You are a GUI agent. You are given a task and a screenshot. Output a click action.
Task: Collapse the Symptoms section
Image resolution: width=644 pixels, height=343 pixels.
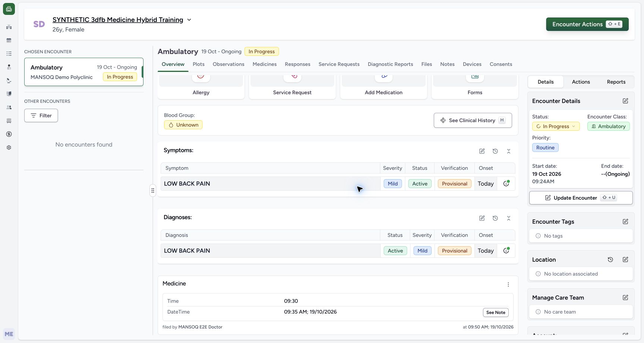[509, 151]
